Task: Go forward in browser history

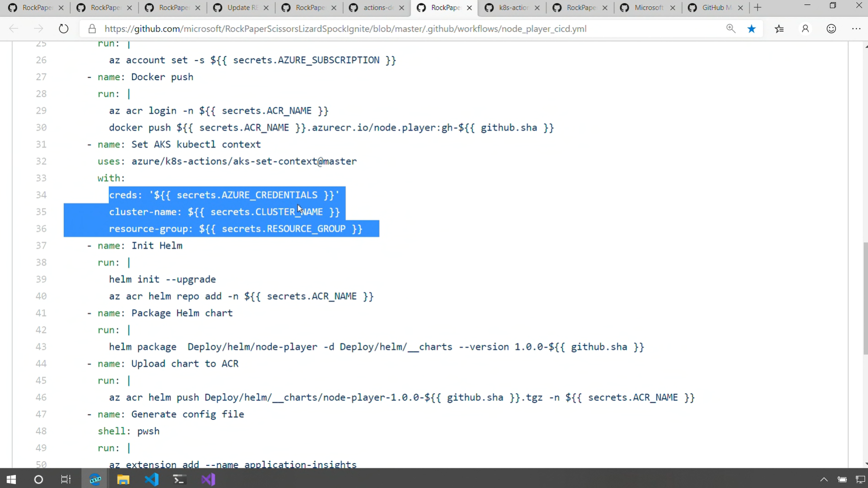Action: tap(38, 29)
